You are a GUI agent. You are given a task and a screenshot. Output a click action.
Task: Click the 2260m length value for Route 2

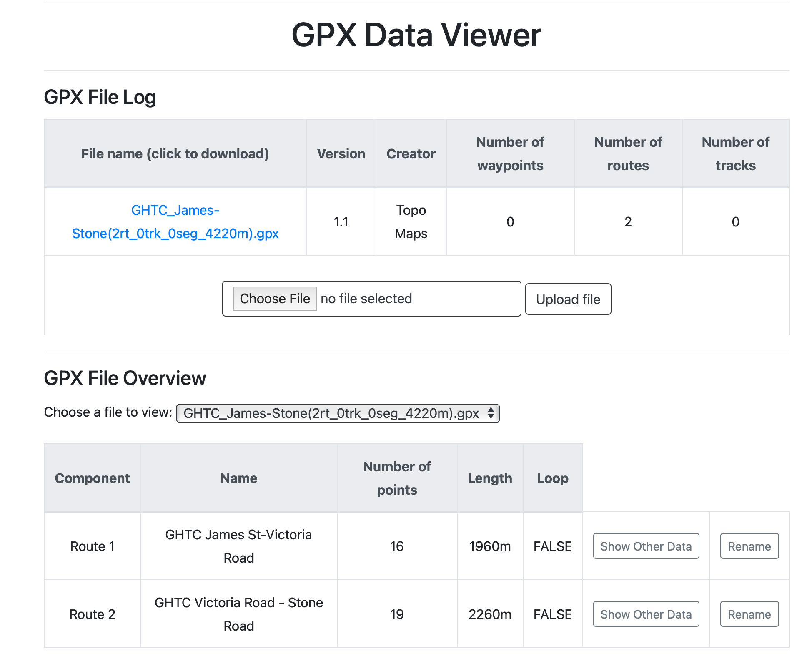click(x=490, y=614)
